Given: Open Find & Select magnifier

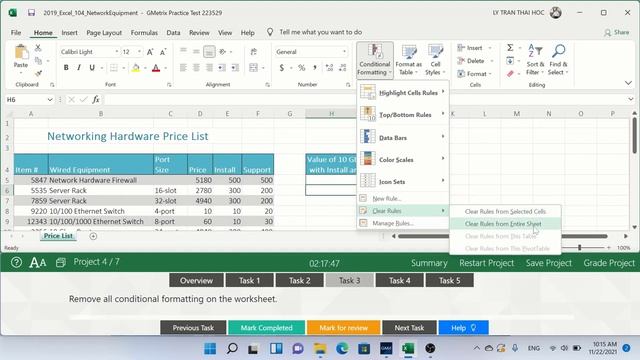Looking at the screenshot, I should pos(558,60).
